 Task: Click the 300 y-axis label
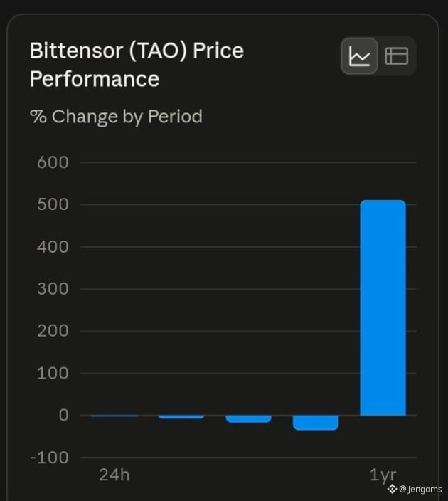click(x=53, y=289)
